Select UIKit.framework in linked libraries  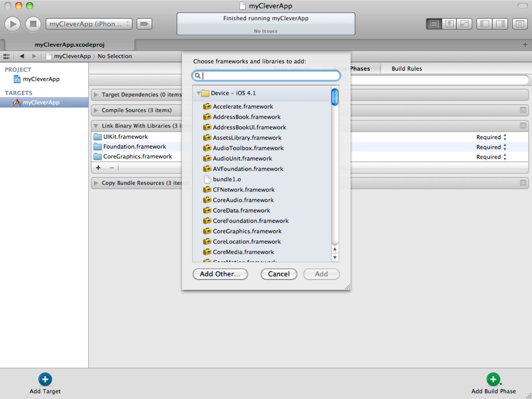125,137
